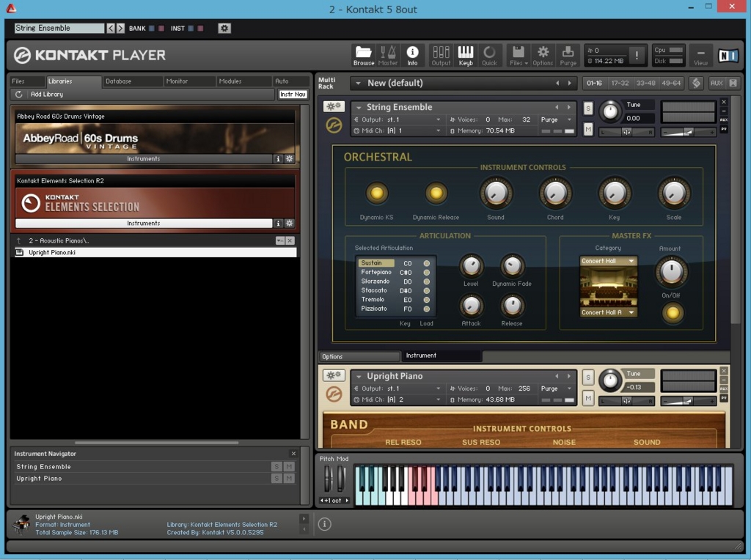Viewport: 751px width, 560px height.
Task: Open plugin settings gear beside INST
Action: [224, 29]
